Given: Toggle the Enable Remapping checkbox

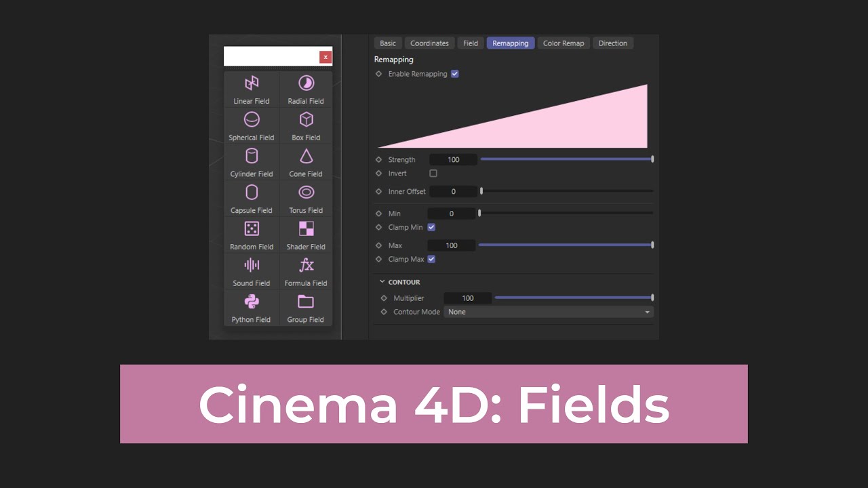Looking at the screenshot, I should pyautogui.click(x=455, y=74).
